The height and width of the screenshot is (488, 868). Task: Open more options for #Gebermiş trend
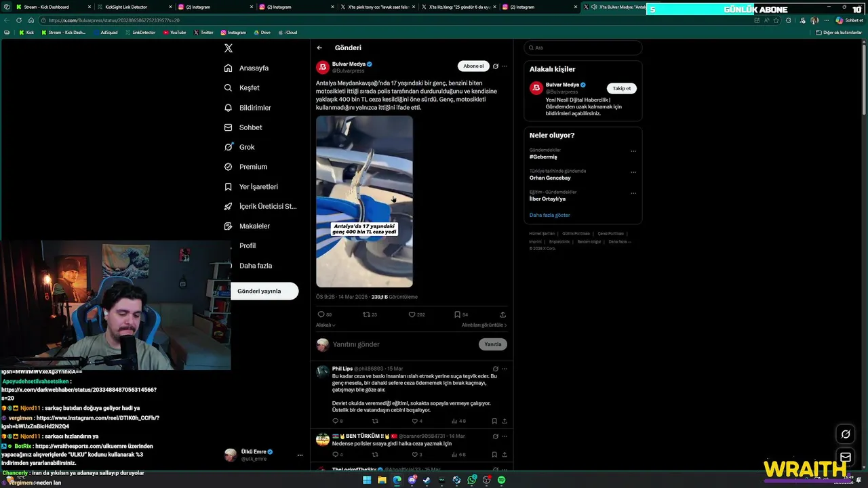[x=633, y=151]
